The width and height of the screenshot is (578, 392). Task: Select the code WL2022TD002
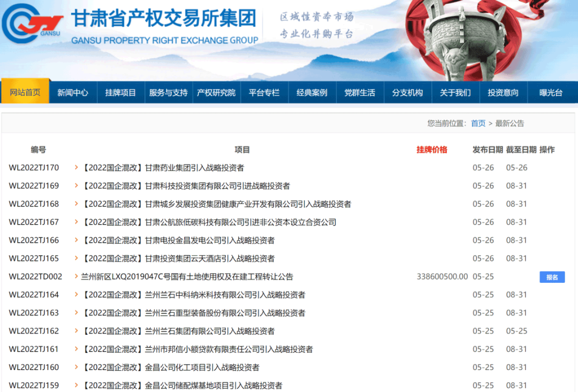click(x=35, y=276)
